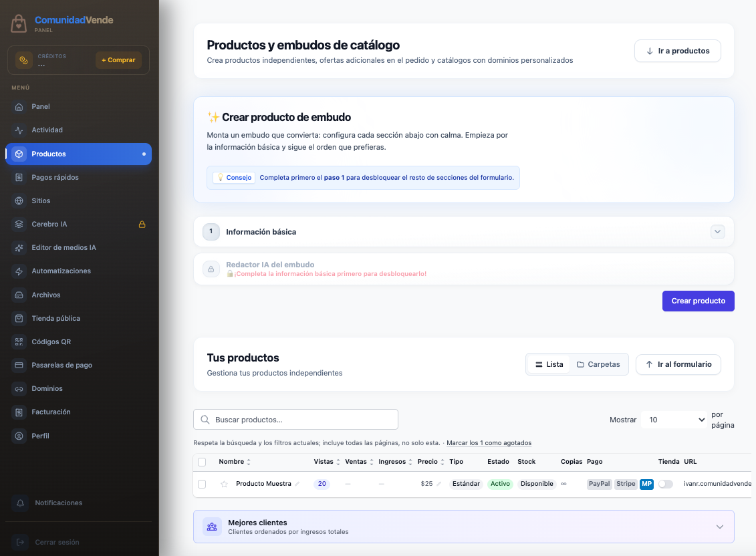This screenshot has height=556, width=756.
Task: Click the Consejo tip label
Action: 234,178
